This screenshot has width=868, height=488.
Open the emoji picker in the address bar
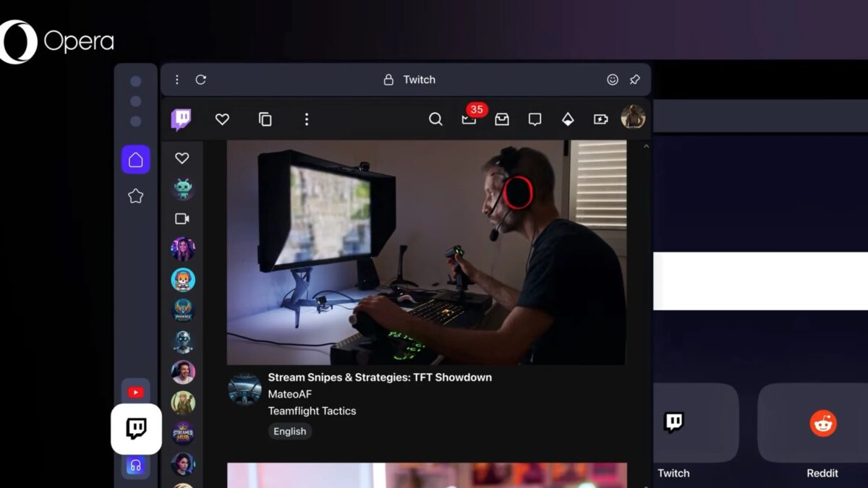point(612,80)
